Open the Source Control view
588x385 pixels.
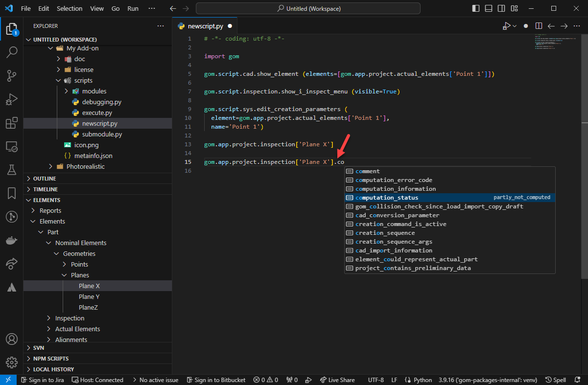pos(11,75)
